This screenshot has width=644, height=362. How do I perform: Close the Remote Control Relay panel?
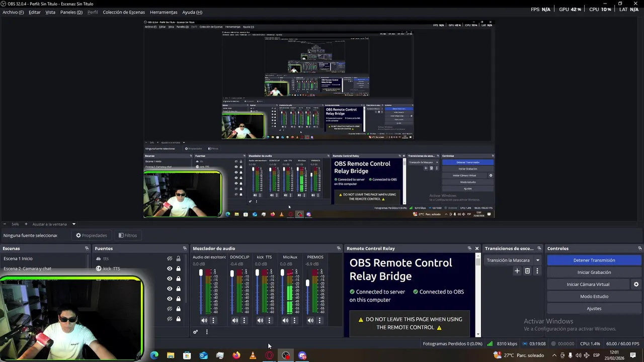[x=477, y=248]
